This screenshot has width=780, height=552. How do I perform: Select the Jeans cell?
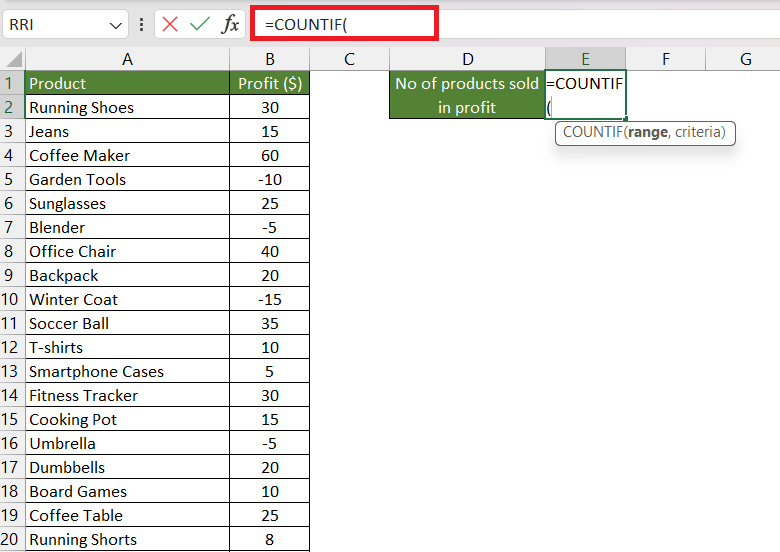pyautogui.click(x=127, y=131)
